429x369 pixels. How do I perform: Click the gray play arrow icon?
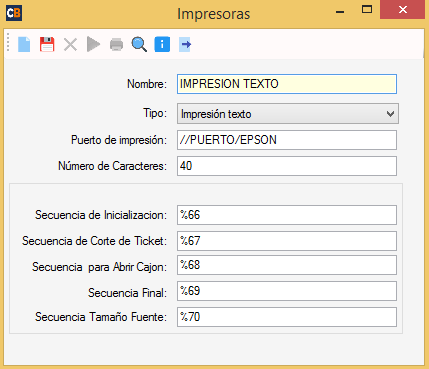coord(93,44)
